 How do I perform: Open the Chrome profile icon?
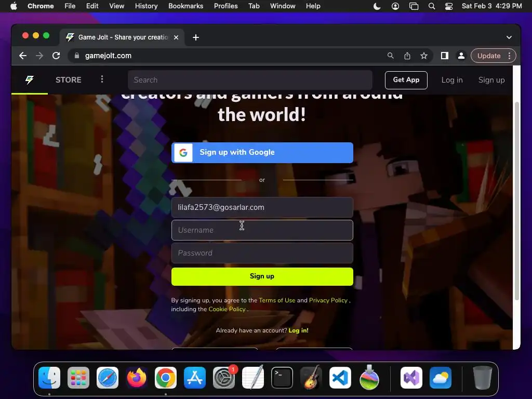[461, 56]
